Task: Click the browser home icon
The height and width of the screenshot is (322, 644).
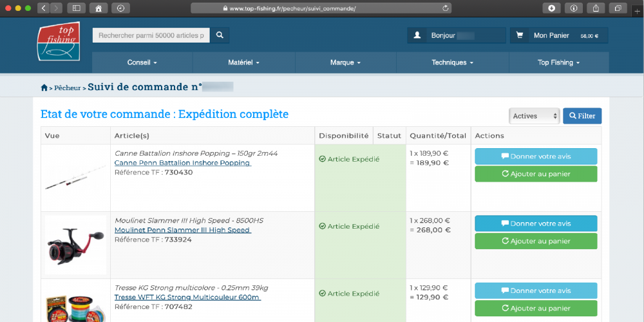Action: [98, 8]
